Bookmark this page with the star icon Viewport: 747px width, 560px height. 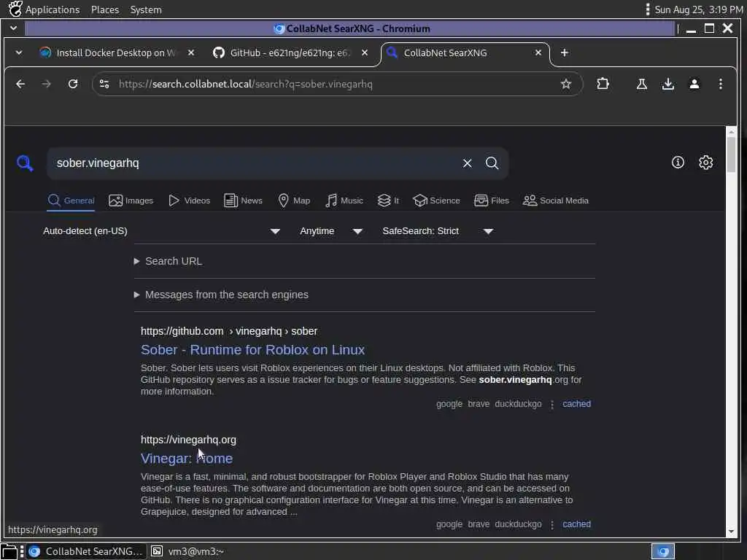tap(565, 85)
